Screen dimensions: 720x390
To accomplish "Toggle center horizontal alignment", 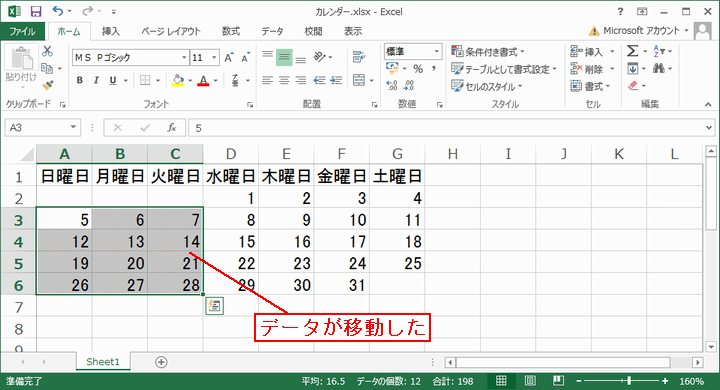I will [284, 80].
